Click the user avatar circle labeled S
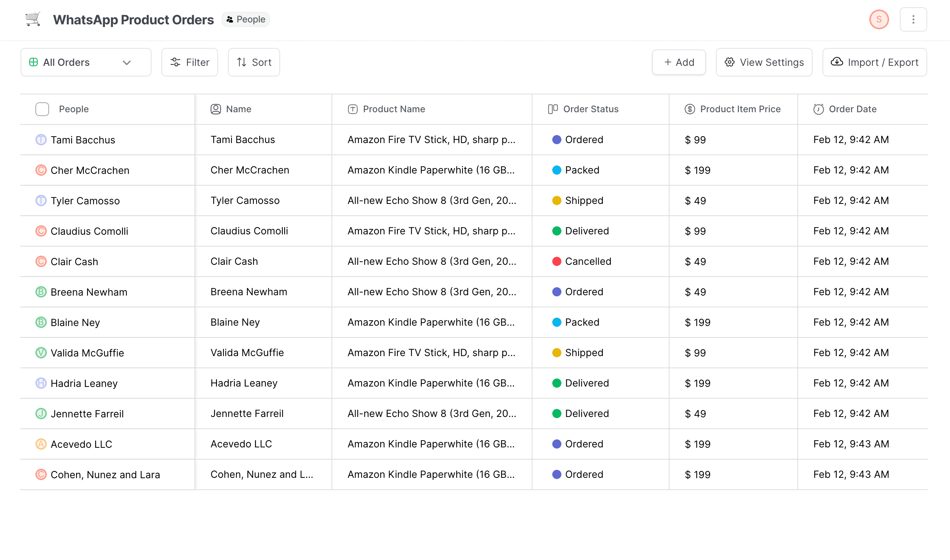This screenshot has height=560, width=950. (x=879, y=19)
